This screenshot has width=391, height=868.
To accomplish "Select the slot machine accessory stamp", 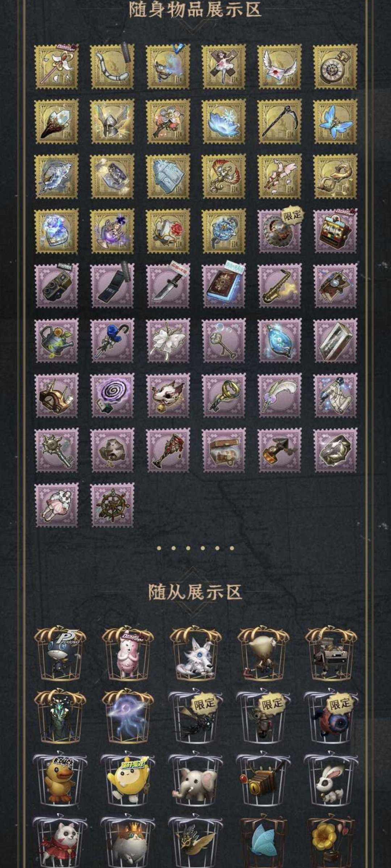I will (335, 231).
